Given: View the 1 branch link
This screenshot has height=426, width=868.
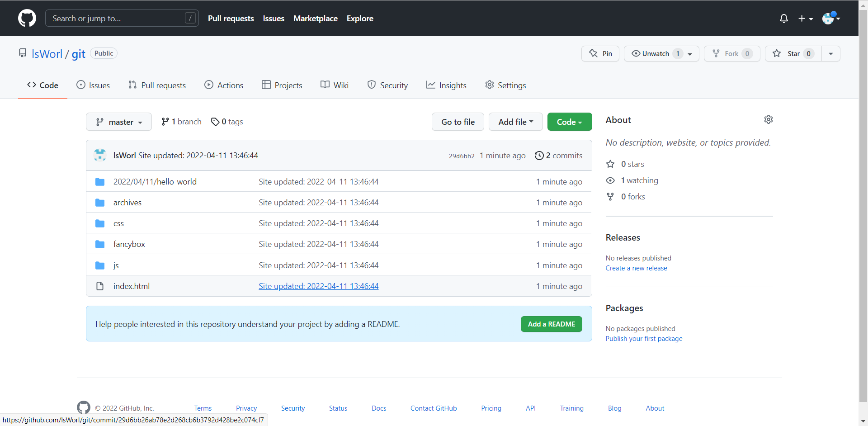Looking at the screenshot, I should click(x=181, y=122).
